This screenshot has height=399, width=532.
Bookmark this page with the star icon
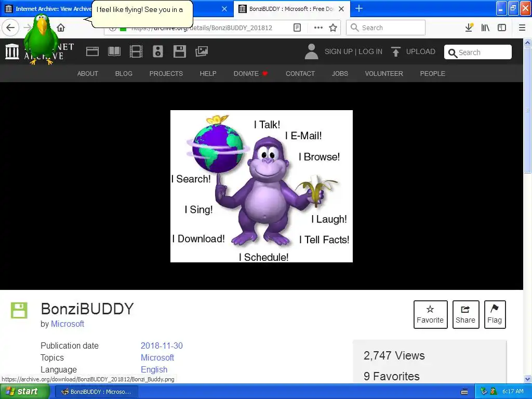(333, 28)
